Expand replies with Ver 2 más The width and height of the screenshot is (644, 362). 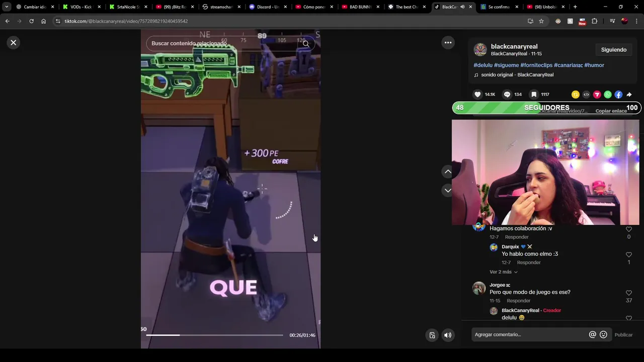(x=503, y=272)
